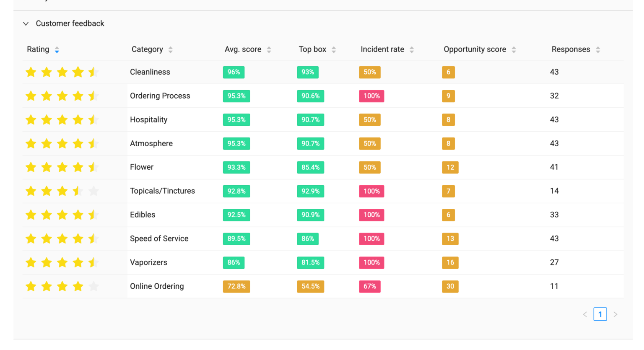Screen dimensions: 644x350
Task: Select the Online Ordering category
Action: pyautogui.click(x=157, y=286)
